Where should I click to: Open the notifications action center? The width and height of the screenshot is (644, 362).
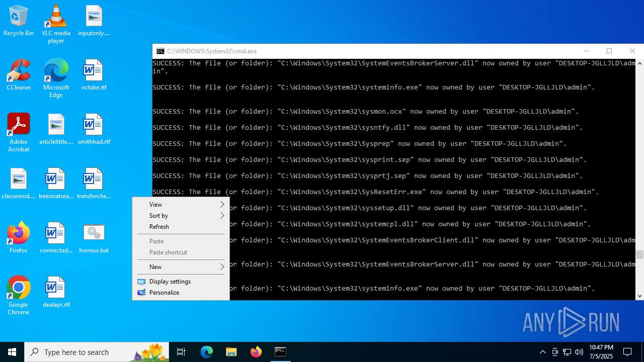click(x=627, y=352)
